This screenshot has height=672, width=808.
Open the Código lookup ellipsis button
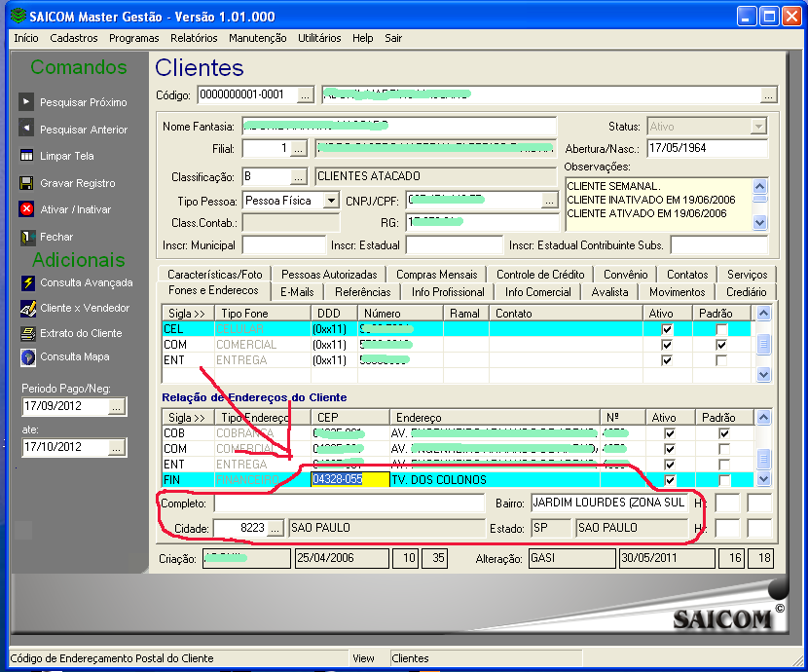coord(306,95)
